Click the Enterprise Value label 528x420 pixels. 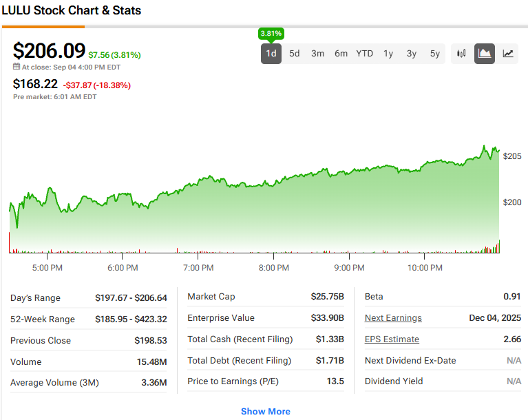click(221, 318)
